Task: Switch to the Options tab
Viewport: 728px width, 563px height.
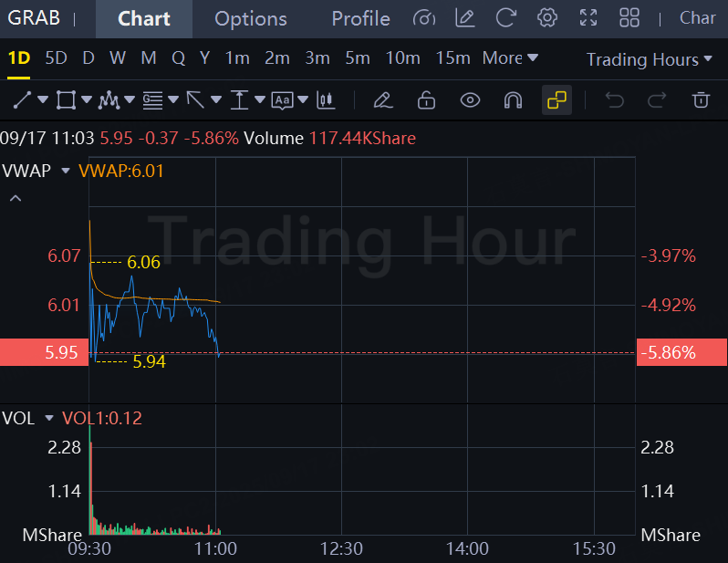Action: coord(251,19)
